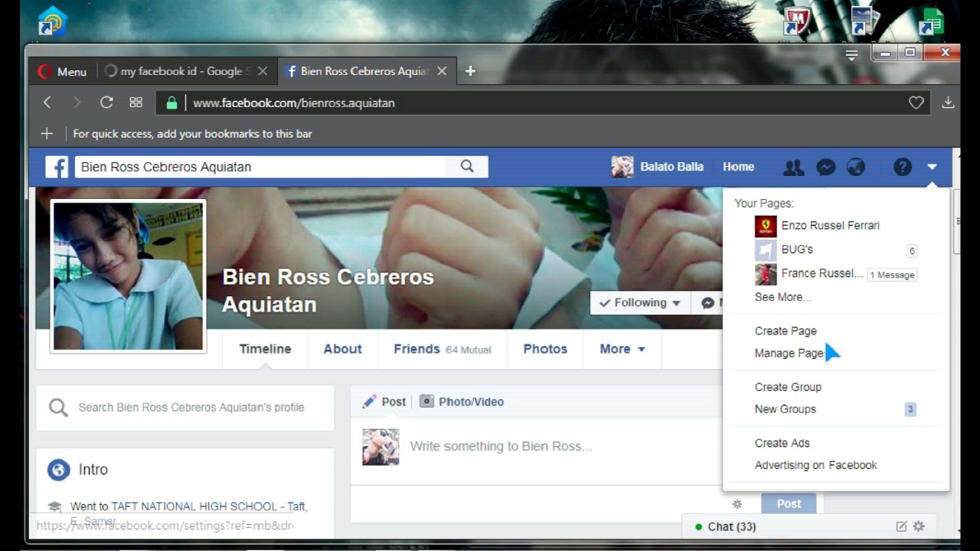This screenshot has width=980, height=551.
Task: Click the green padlock security icon
Action: 171,103
